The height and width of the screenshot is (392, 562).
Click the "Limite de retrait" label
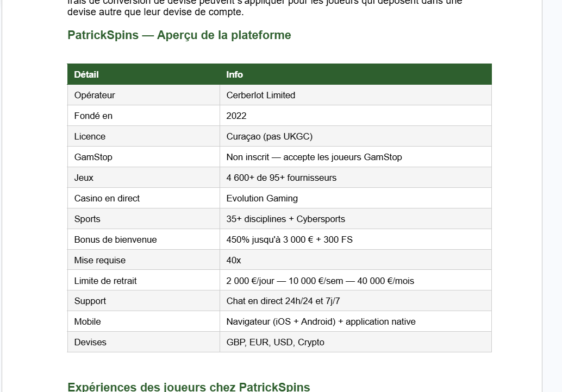tap(143, 281)
